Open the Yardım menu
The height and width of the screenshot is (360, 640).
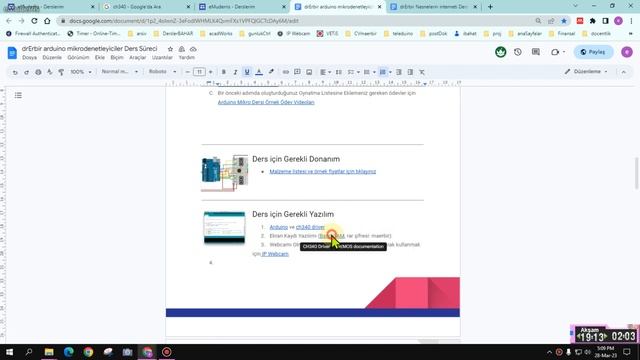(187, 58)
